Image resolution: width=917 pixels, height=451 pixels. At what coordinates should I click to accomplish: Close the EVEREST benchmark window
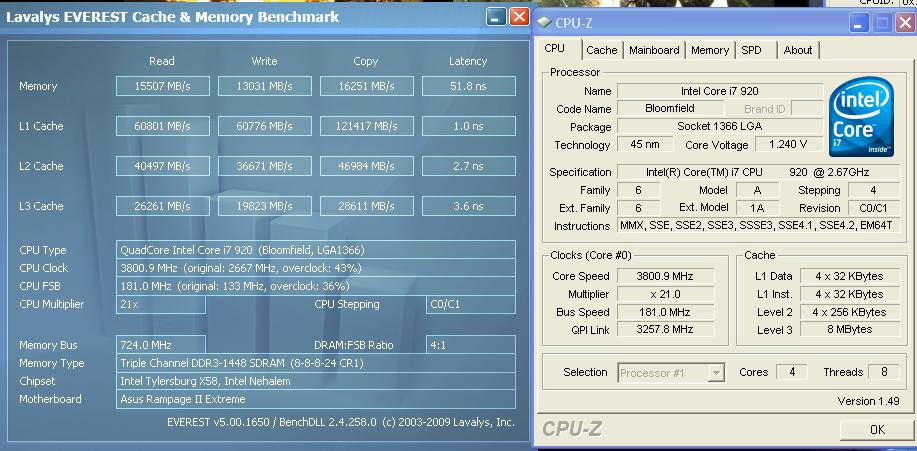pyautogui.click(x=519, y=16)
